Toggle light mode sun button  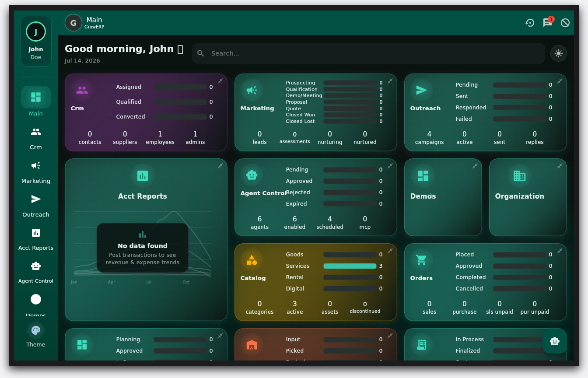[x=559, y=53]
